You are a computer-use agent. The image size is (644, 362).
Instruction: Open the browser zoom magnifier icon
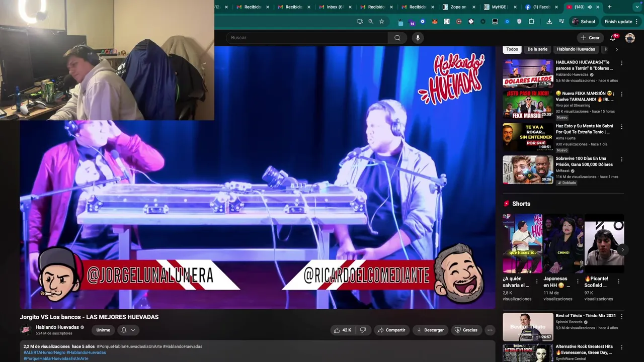371,22
